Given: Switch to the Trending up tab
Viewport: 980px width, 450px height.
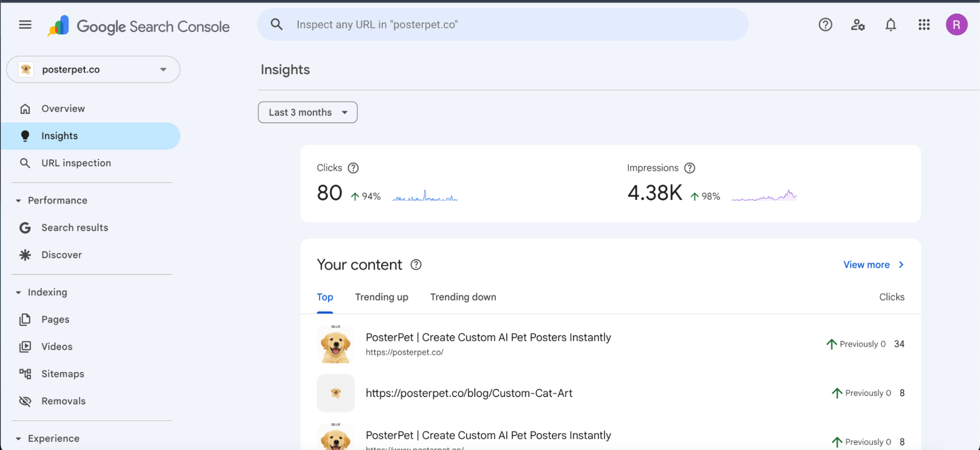Looking at the screenshot, I should (x=382, y=297).
